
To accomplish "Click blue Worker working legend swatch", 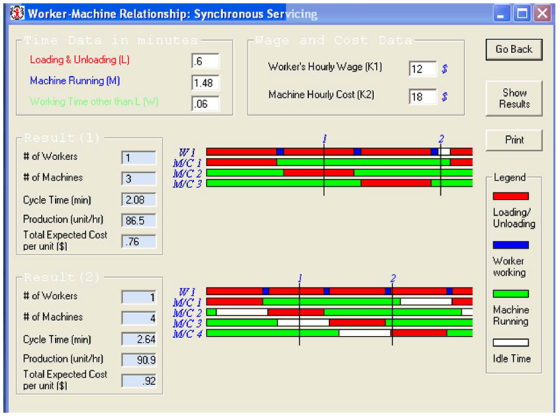I will click(x=511, y=245).
